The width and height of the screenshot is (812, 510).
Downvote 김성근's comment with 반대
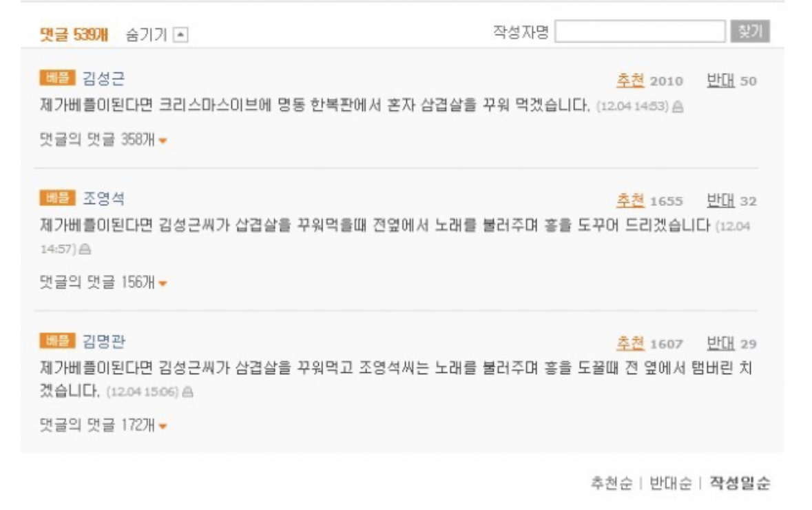click(721, 81)
